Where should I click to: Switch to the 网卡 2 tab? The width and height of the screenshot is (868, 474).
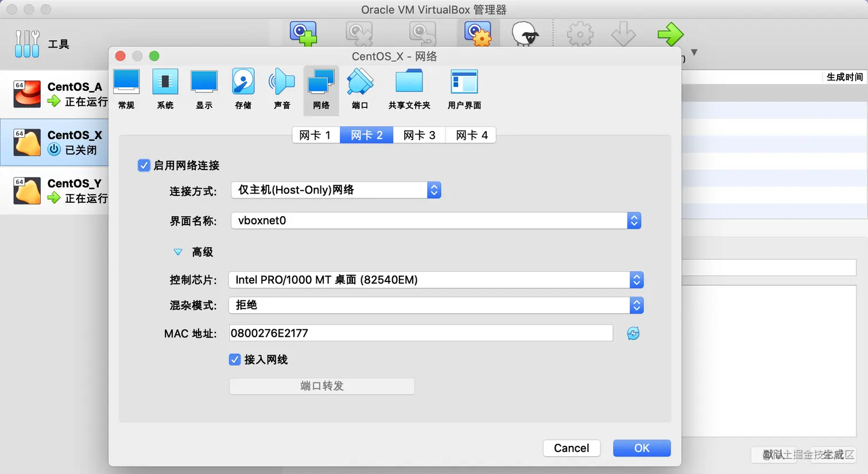pyautogui.click(x=367, y=135)
